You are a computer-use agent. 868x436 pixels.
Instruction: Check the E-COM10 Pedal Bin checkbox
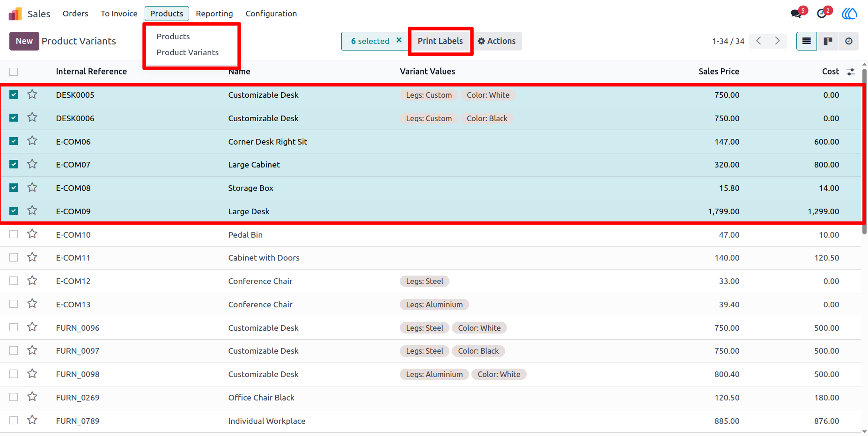(x=14, y=234)
